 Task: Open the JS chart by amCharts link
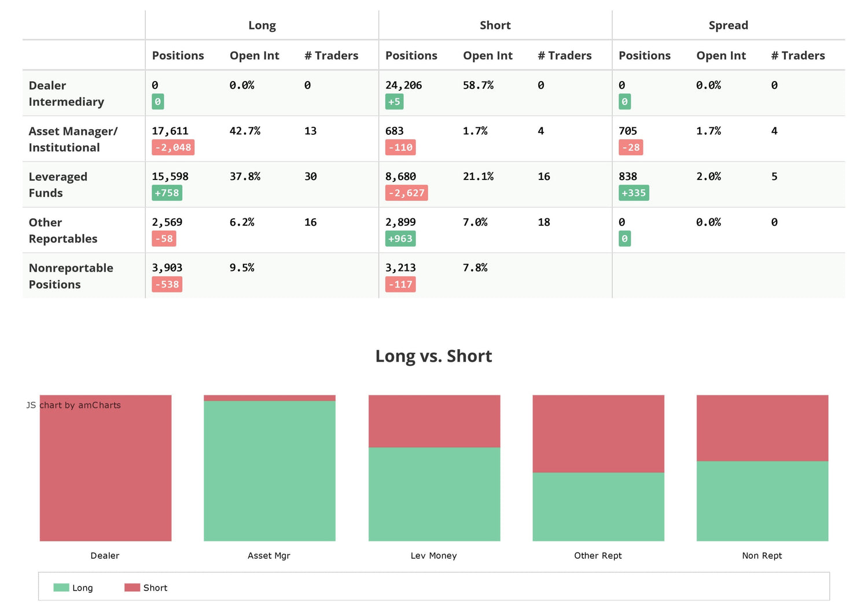click(73, 405)
